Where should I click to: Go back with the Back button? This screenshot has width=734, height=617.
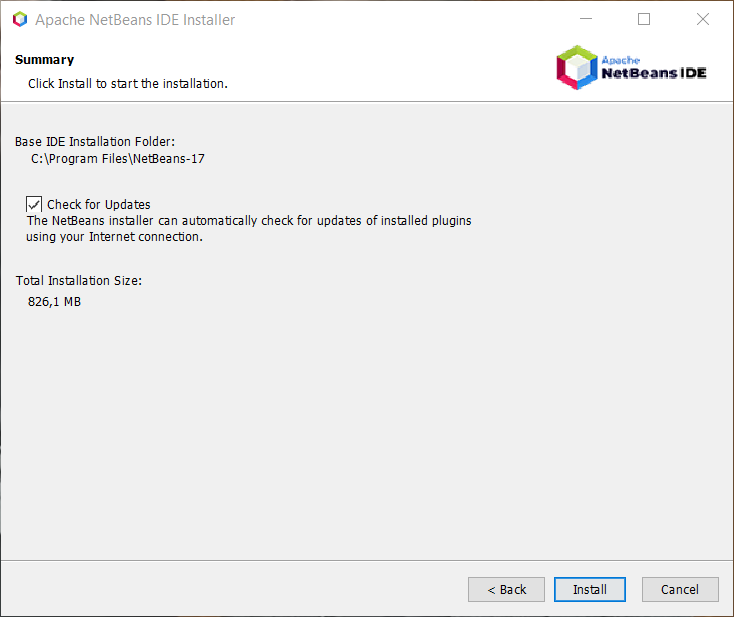[x=506, y=590]
